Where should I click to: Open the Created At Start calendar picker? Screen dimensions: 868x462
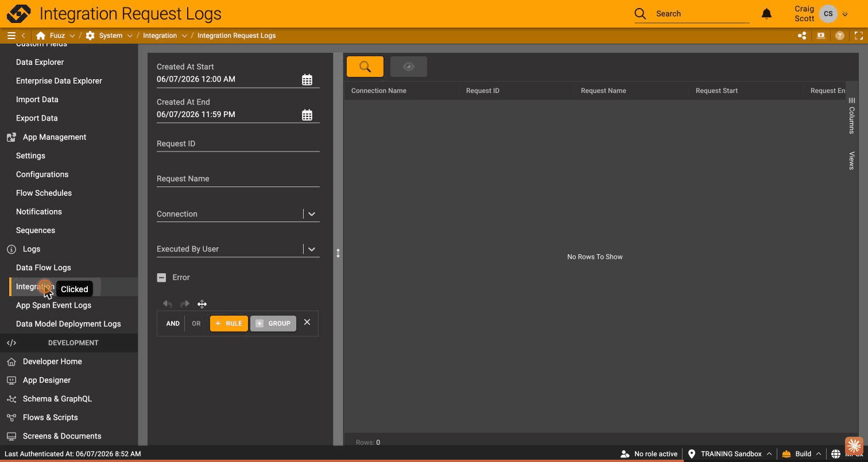307,80
